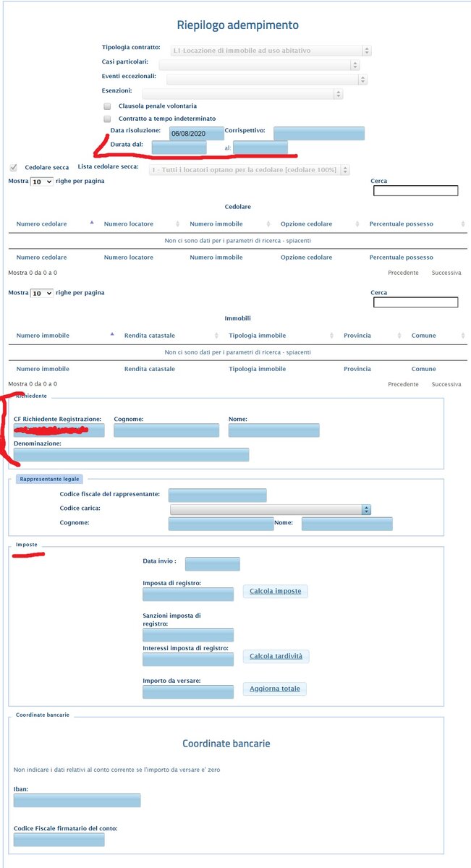
Task: Change rows per page above Cedolare table
Action: [42, 182]
